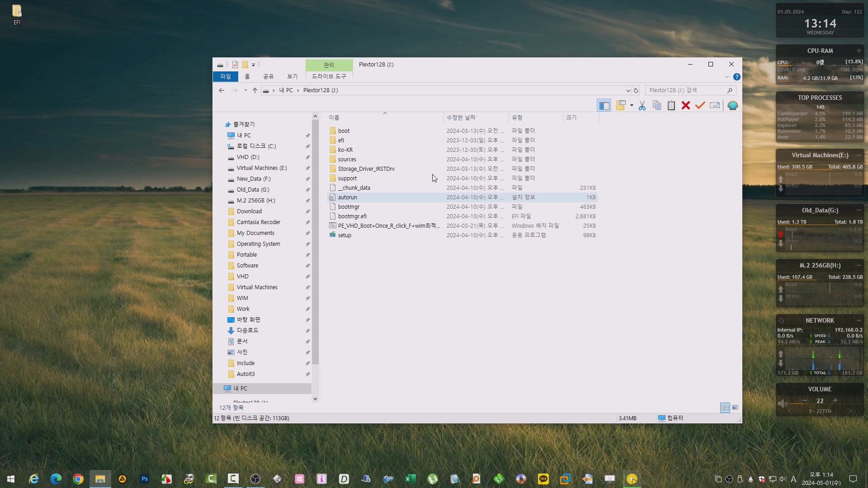Sort by the 크기 column header
The height and width of the screenshot is (488, 868).
point(581,117)
